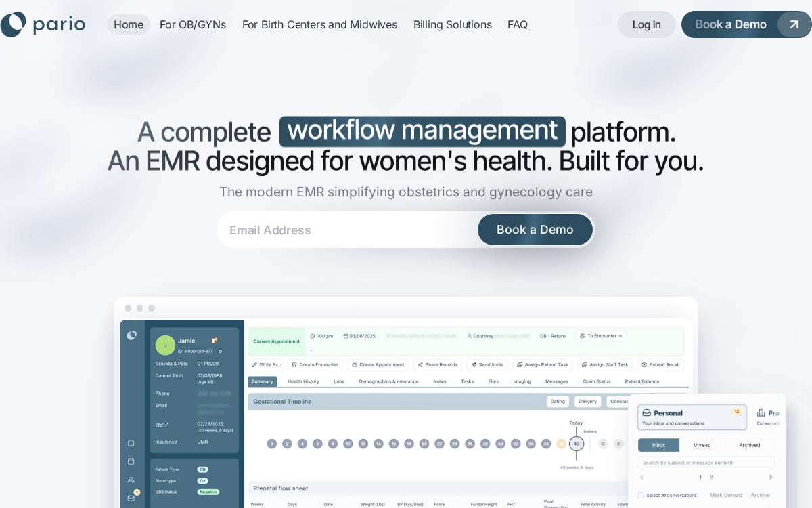Select the Health History tab
The width and height of the screenshot is (812, 508).
tap(303, 381)
